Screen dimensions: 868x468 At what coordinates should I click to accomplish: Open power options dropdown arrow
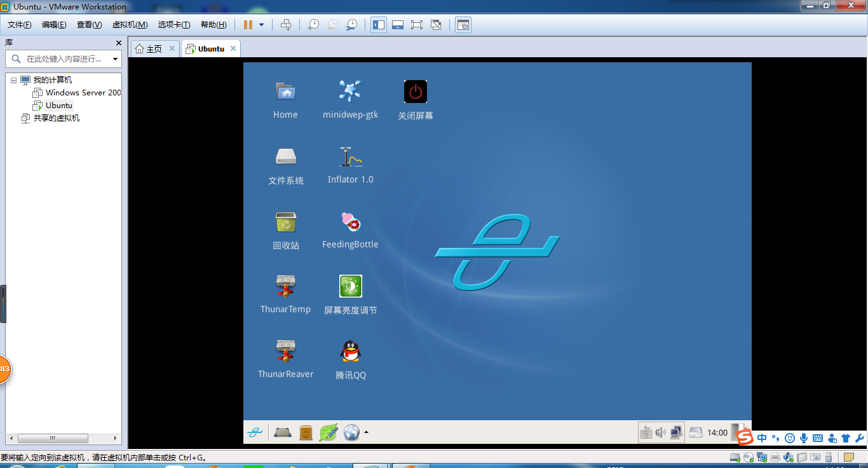[x=261, y=25]
